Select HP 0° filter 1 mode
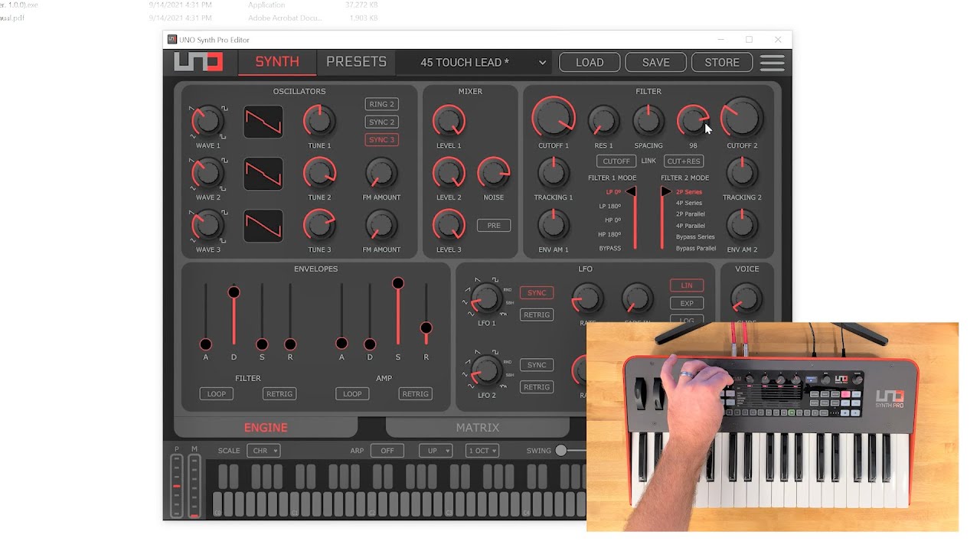Screen dimensions: 980x551 612,220
